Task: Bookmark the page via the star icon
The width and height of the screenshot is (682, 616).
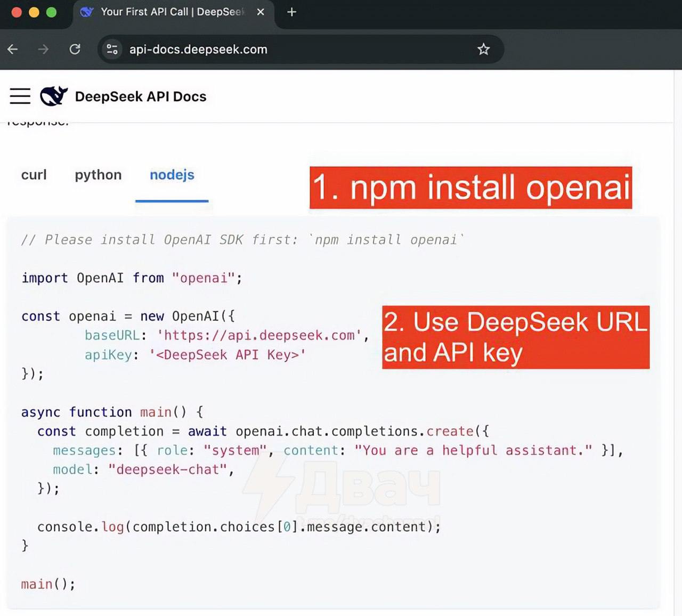Action: click(x=483, y=49)
